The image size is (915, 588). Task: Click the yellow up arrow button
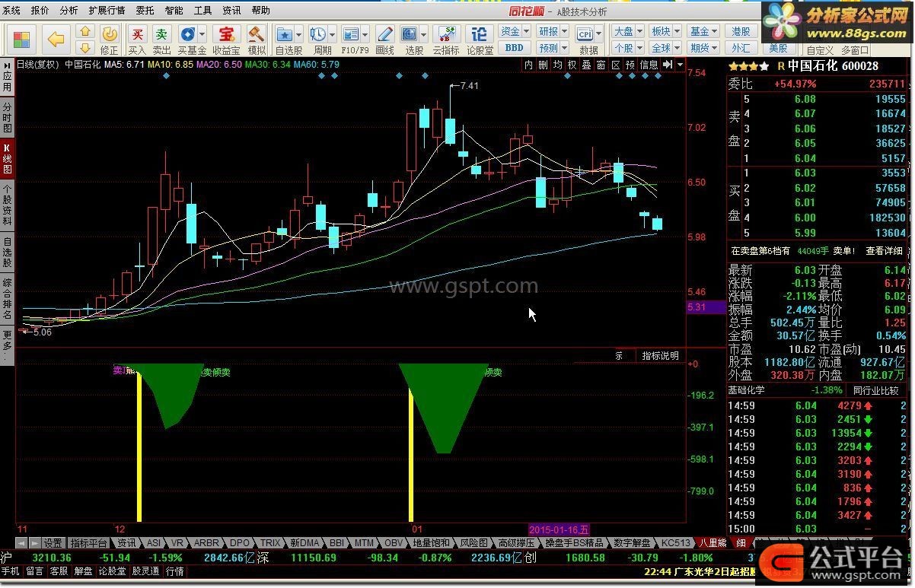pyautogui.click(x=85, y=32)
